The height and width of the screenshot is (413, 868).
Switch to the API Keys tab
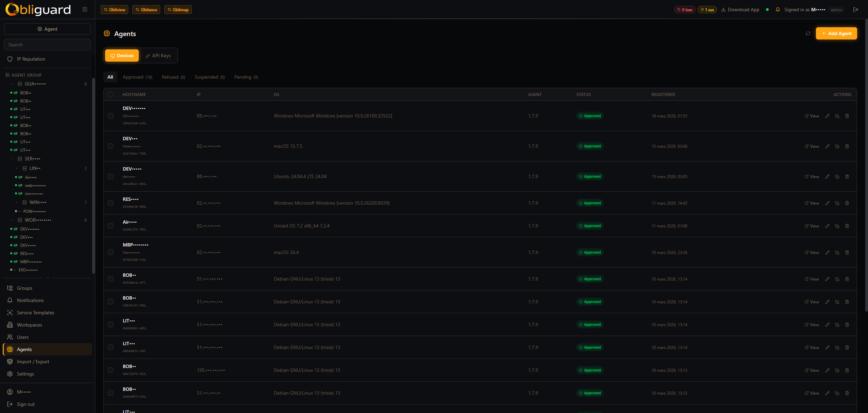point(158,55)
